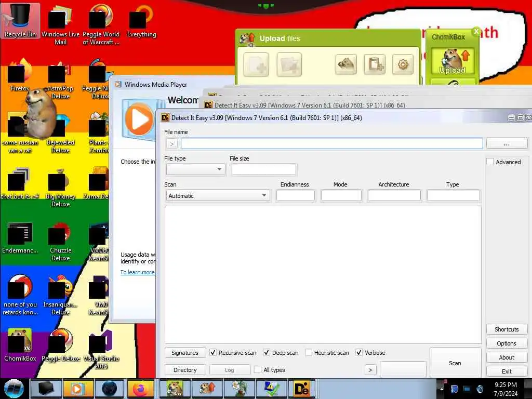
Task: Click the background Detect It Easy title bar
Action: [366, 105]
